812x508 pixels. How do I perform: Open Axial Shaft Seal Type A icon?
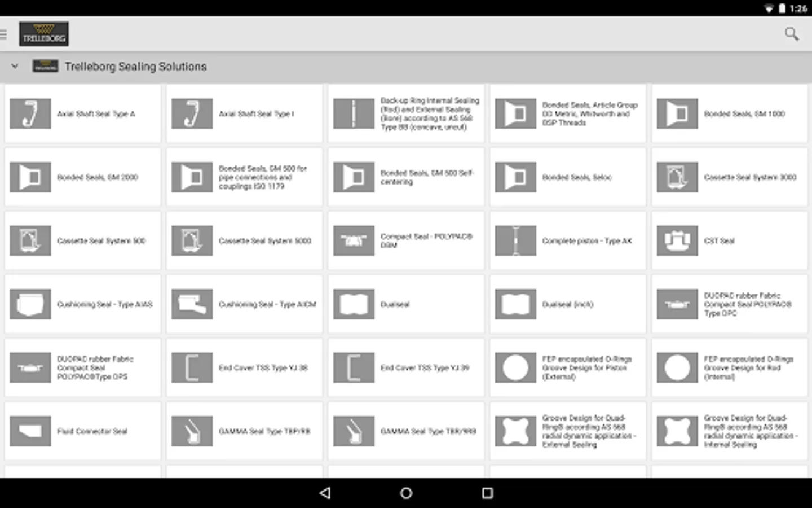[x=30, y=113]
